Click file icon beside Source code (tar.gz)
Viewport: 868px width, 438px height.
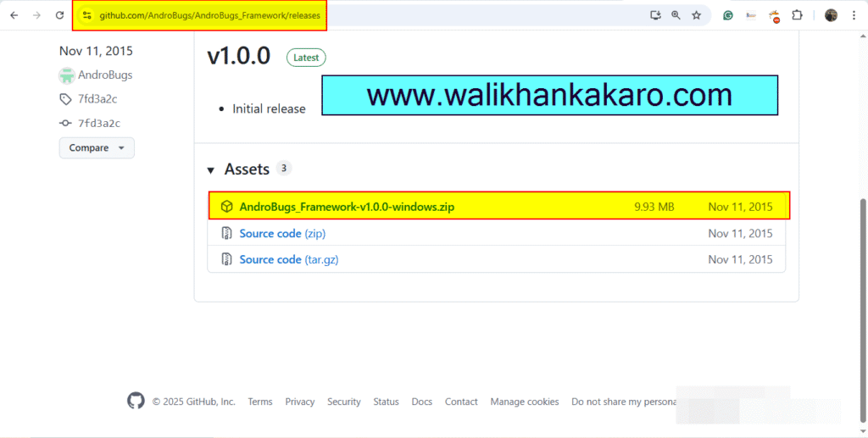226,259
